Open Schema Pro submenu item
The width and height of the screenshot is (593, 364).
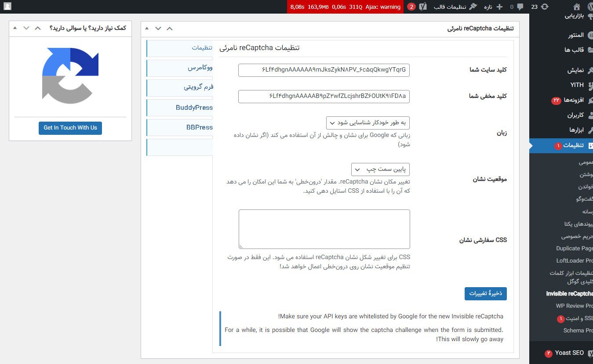click(x=578, y=331)
